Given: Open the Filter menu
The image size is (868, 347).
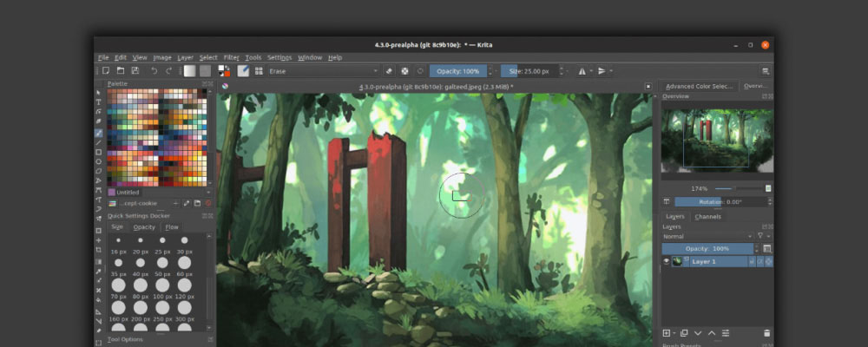Looking at the screenshot, I should (231, 57).
